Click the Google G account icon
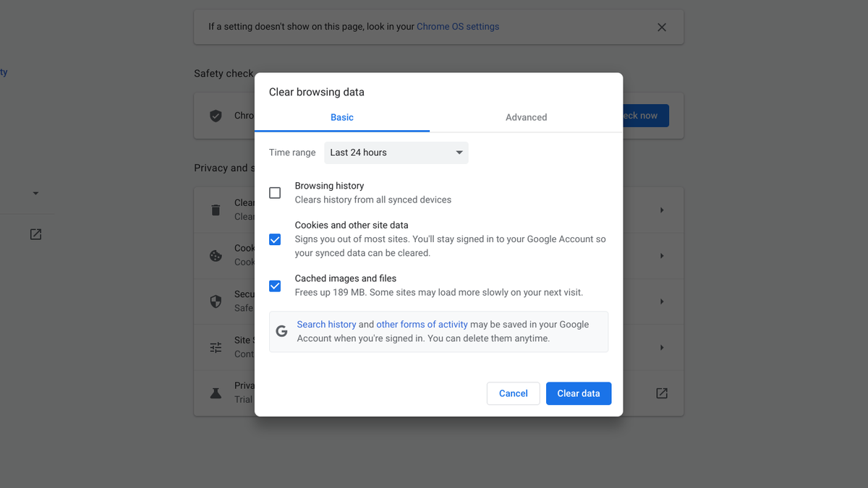Viewport: 868px width, 488px height. pyautogui.click(x=281, y=330)
